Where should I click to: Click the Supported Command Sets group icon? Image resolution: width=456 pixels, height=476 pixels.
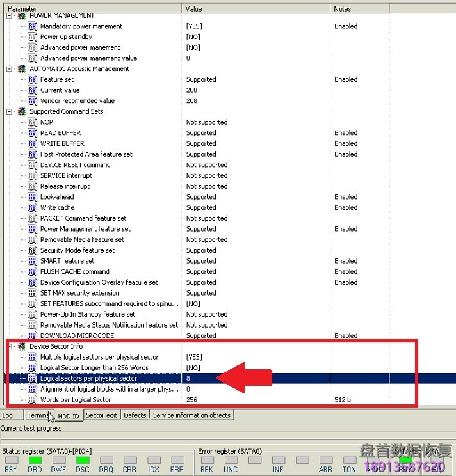tap(22, 111)
